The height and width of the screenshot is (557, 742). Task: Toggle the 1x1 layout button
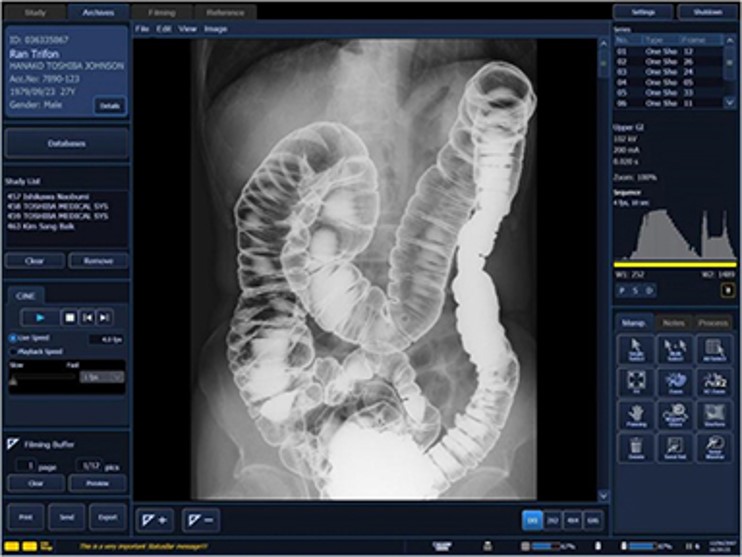click(x=532, y=520)
